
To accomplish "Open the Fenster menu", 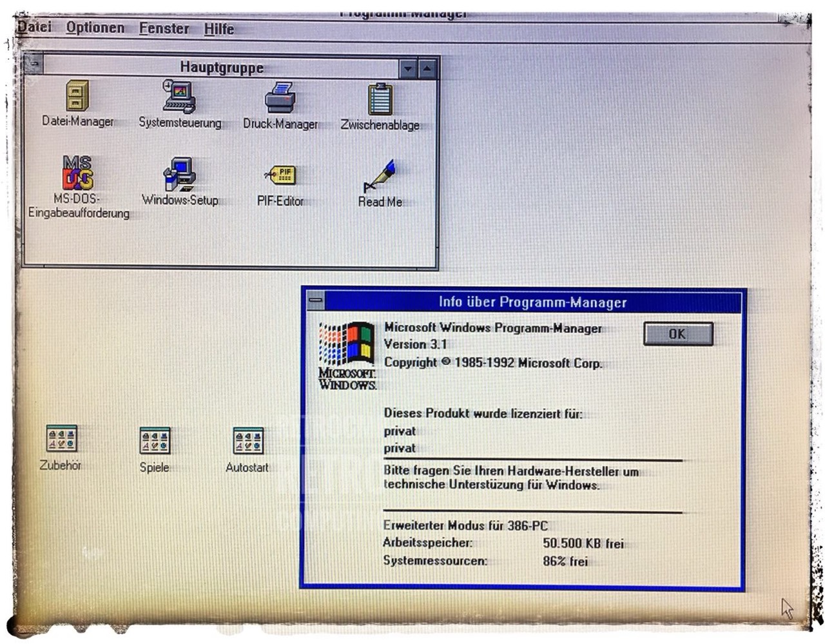I will [164, 28].
